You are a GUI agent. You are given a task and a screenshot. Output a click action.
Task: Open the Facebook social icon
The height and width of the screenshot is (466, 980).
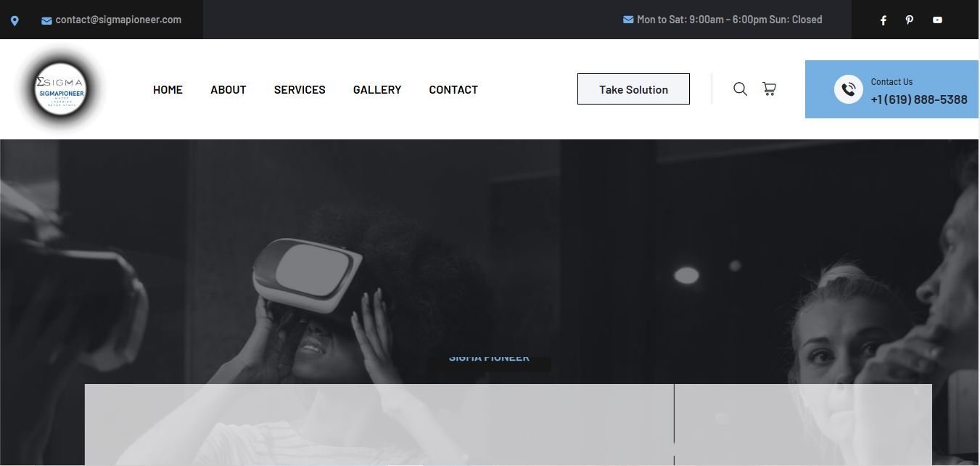coord(883,20)
